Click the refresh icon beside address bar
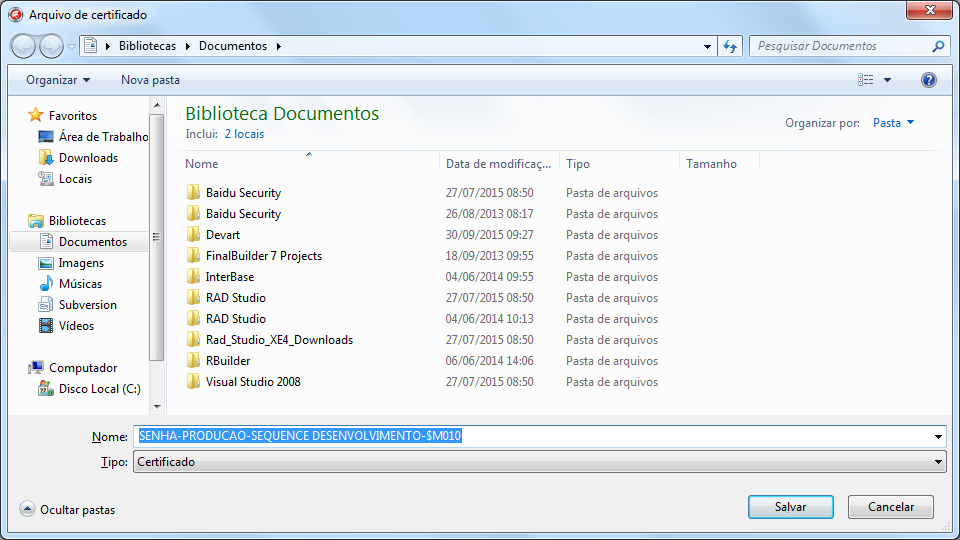This screenshot has width=960, height=540. click(730, 46)
